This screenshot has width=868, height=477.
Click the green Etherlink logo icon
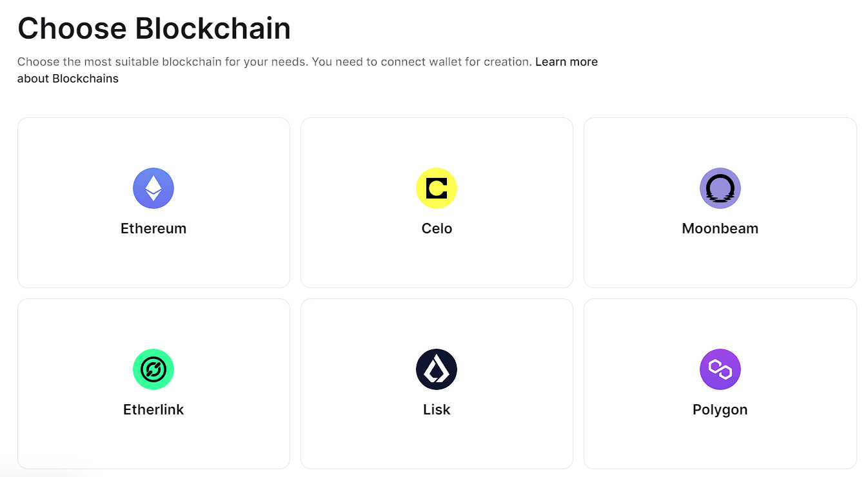tap(153, 369)
